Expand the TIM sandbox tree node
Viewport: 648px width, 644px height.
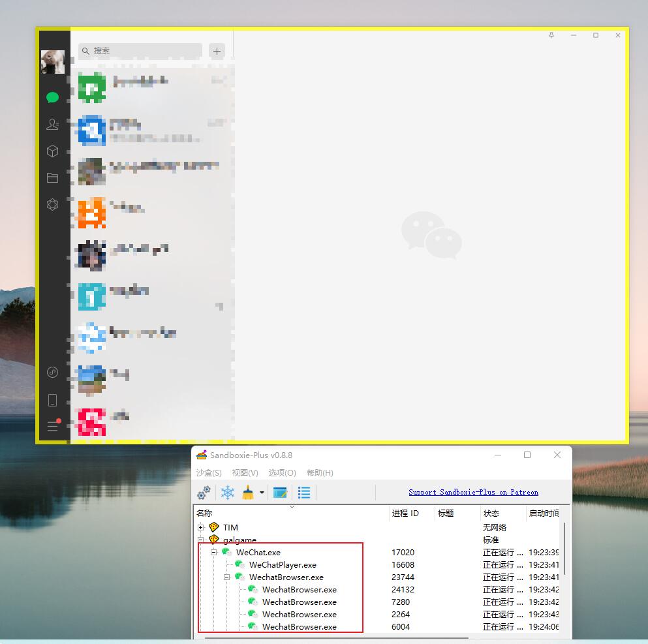click(201, 527)
